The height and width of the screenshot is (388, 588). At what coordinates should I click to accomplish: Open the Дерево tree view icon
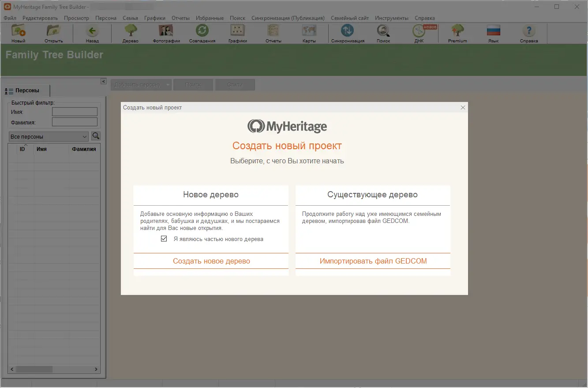tap(131, 34)
